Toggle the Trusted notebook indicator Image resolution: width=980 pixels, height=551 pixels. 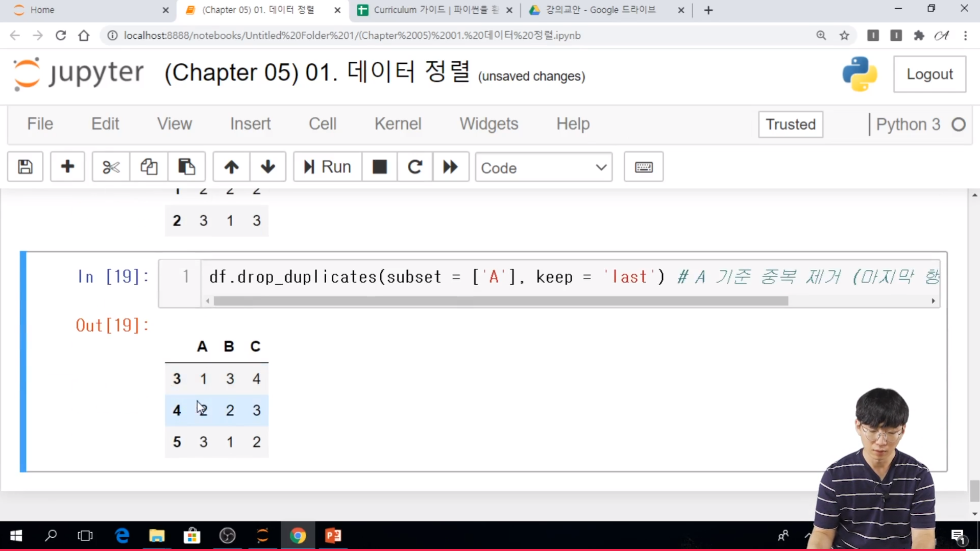click(790, 124)
